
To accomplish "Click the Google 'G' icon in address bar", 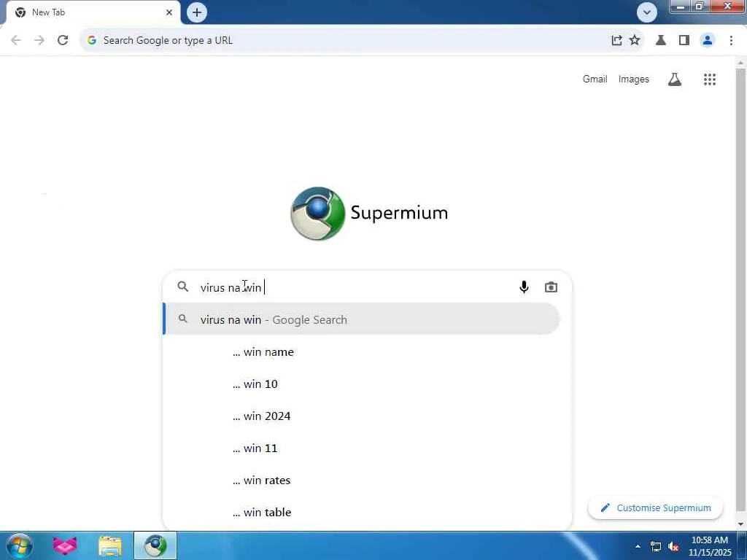I will (92, 41).
